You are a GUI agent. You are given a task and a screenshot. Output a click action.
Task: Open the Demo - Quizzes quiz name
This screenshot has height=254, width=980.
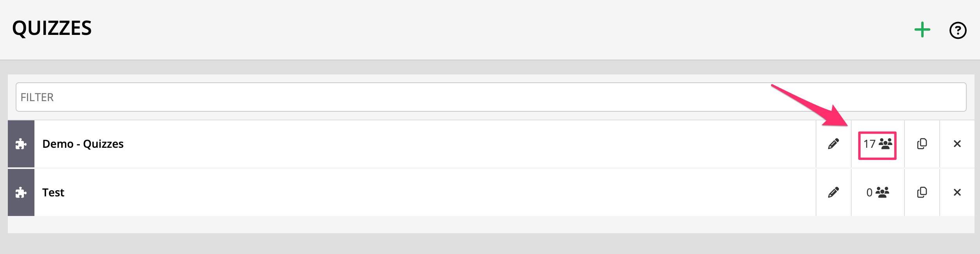pos(83,144)
